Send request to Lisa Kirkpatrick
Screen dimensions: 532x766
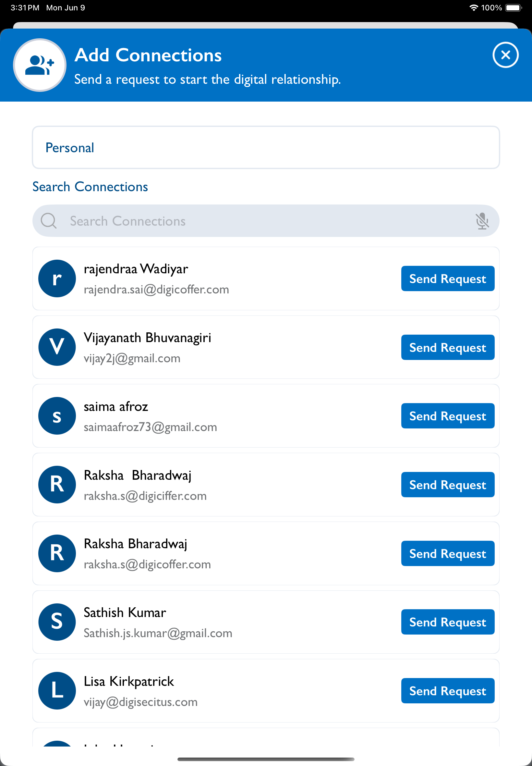pos(447,691)
